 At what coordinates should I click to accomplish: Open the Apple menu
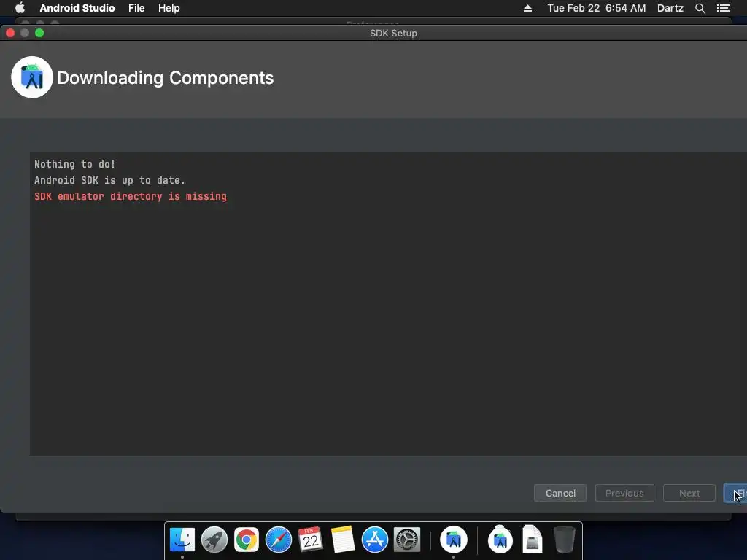[20, 8]
